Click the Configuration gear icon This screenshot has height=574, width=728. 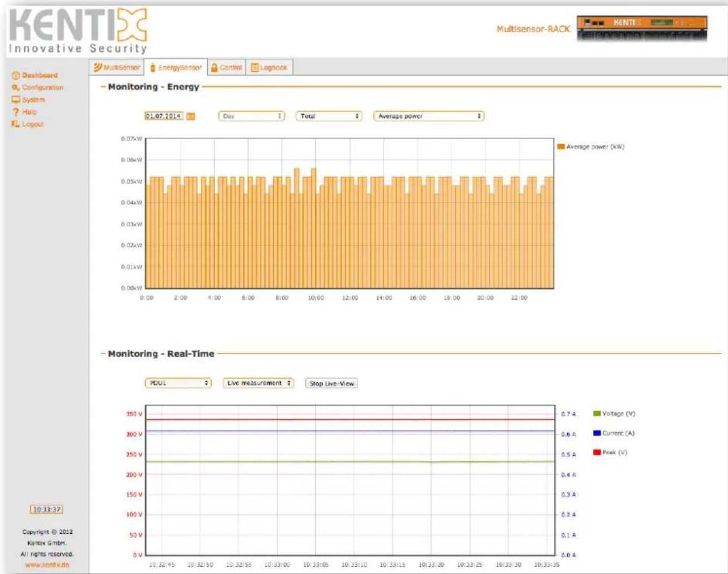tap(16, 88)
